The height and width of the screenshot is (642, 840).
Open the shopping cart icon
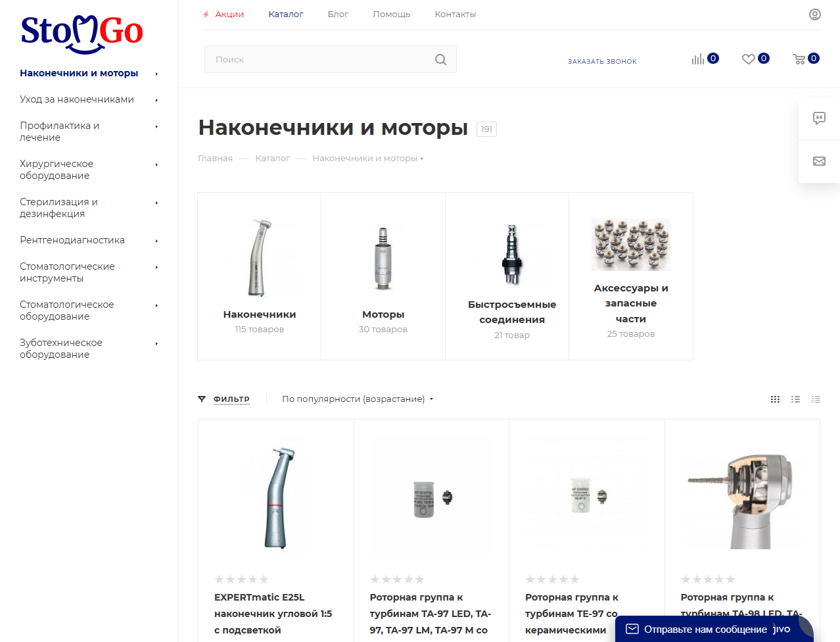pos(799,59)
